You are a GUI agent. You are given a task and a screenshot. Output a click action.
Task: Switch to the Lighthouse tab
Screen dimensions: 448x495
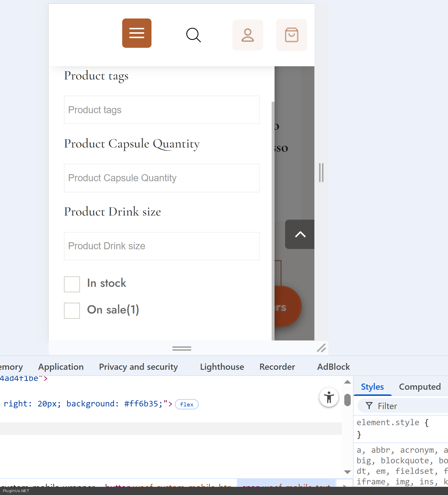point(222,367)
